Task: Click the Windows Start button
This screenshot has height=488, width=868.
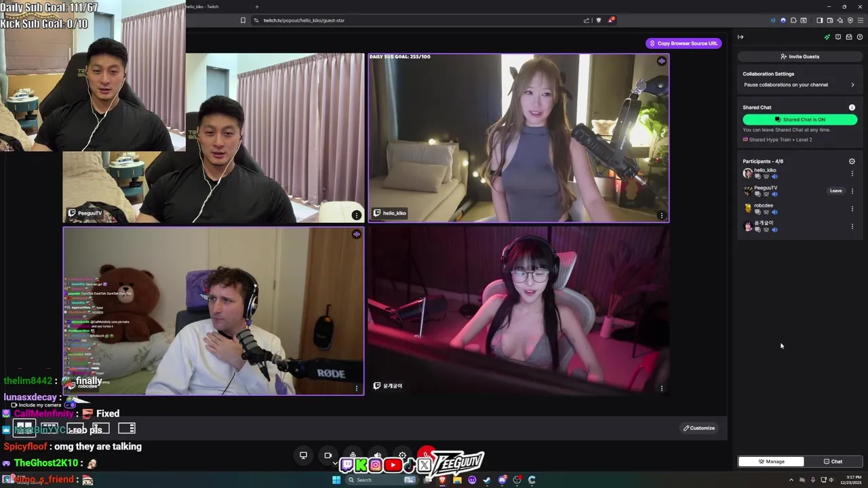Action: [x=336, y=480]
